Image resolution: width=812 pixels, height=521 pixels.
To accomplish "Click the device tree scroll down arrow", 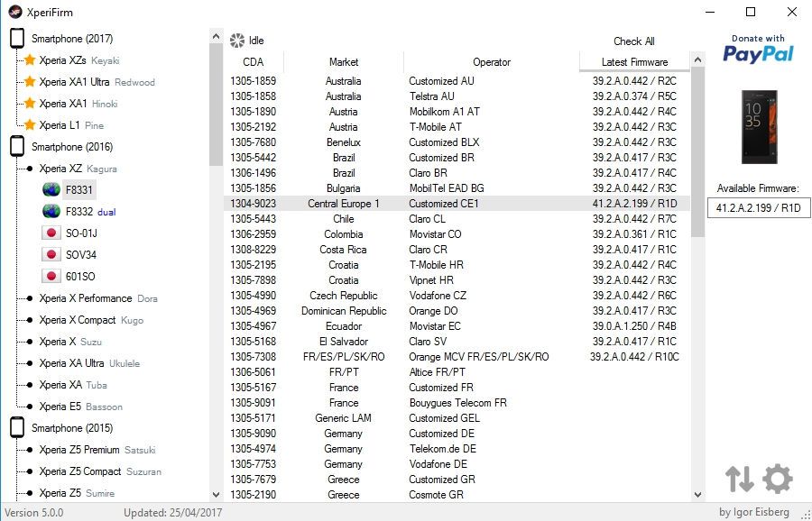I will pyautogui.click(x=216, y=495).
